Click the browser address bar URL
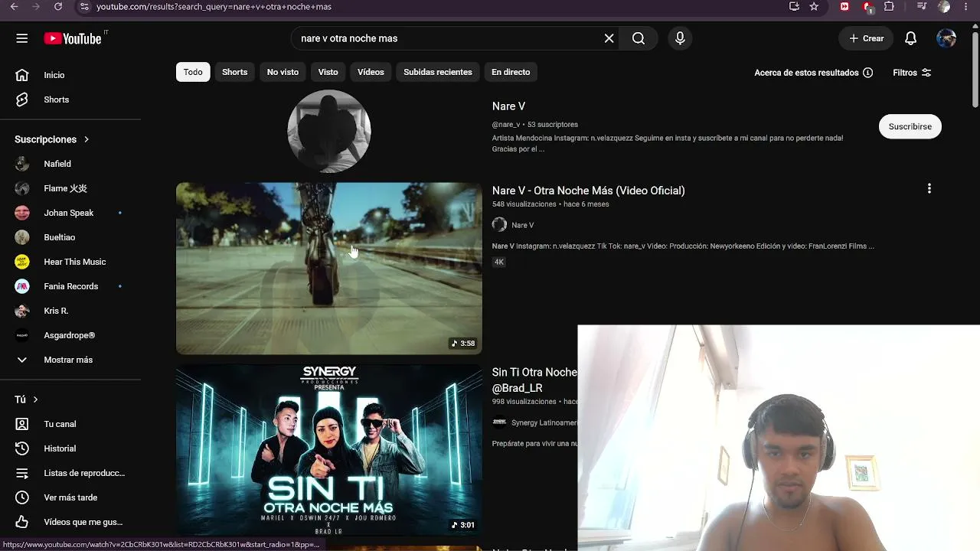The width and height of the screenshot is (980, 551). pyautogui.click(x=214, y=7)
